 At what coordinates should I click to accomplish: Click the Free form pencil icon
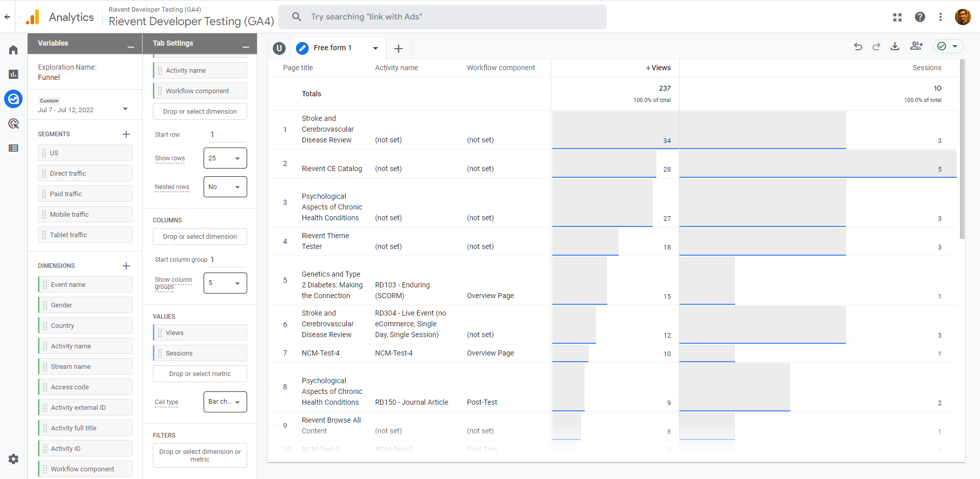click(x=303, y=48)
